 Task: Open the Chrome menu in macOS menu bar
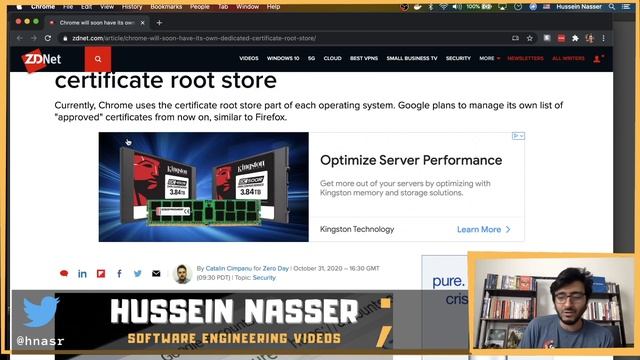pyautogui.click(x=43, y=7)
